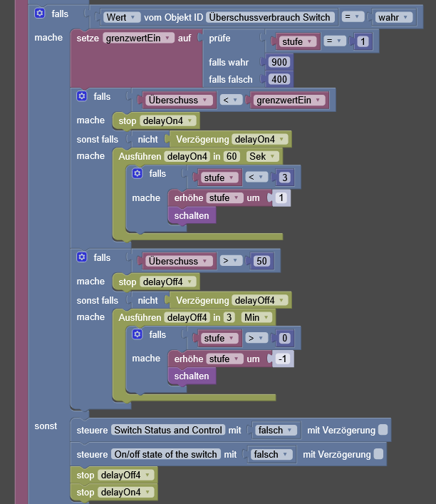Edit the number 3 in stufe < 3
Image resolution: width=436 pixels, height=504 pixels.
[285, 178]
